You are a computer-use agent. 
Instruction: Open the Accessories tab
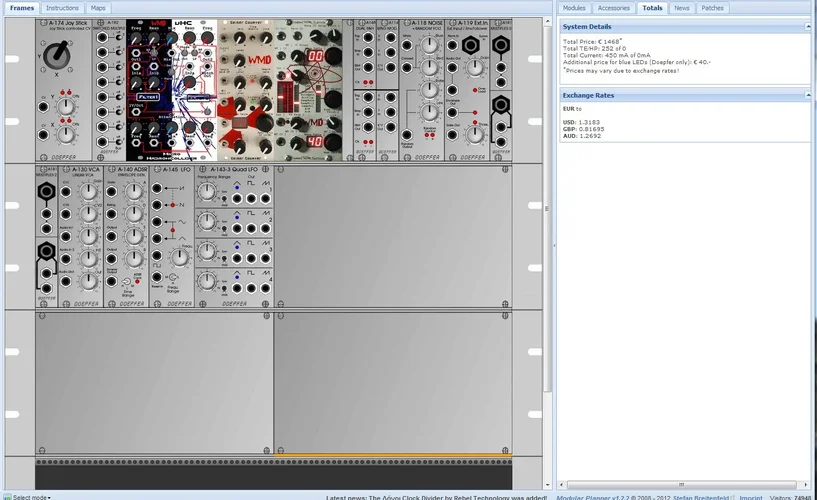[x=614, y=8]
